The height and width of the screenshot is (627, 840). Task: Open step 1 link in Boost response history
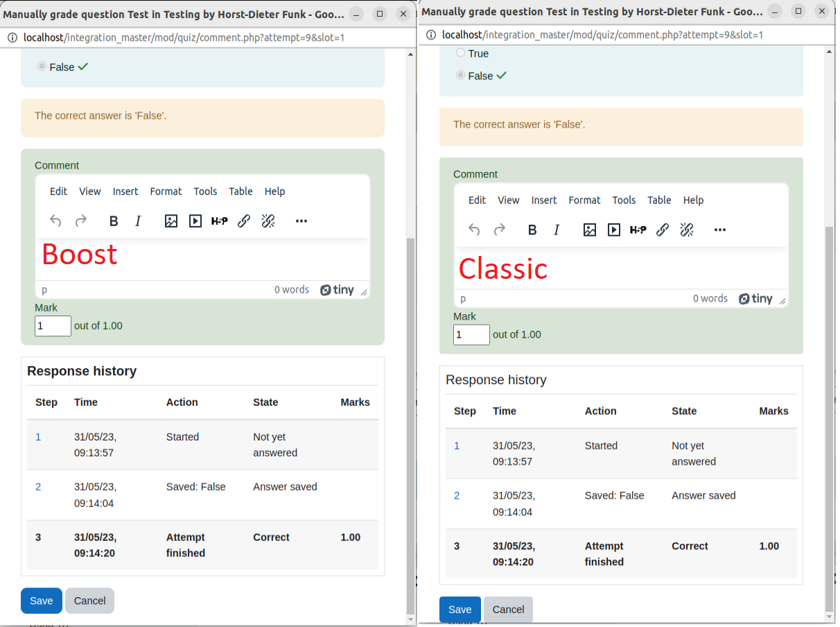(38, 437)
